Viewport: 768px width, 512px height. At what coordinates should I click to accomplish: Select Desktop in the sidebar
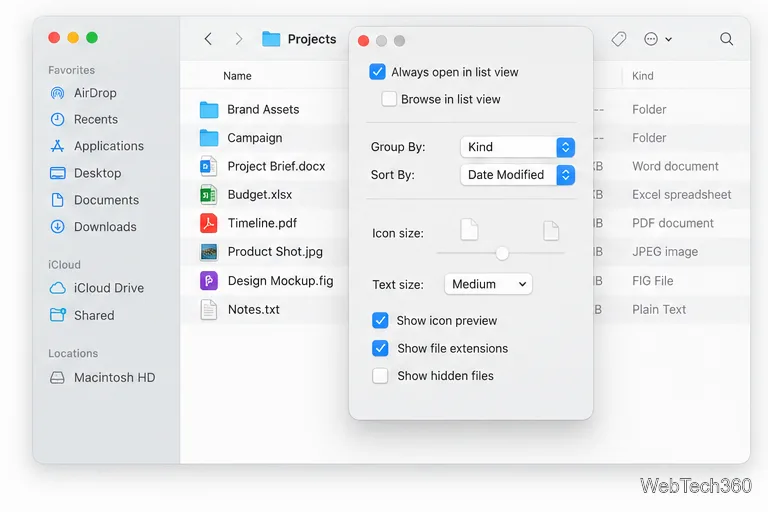[x=97, y=173]
